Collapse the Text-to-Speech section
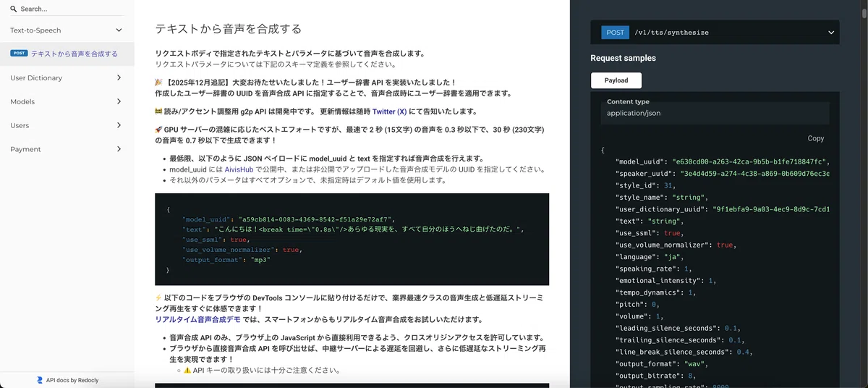Screen dimensions: 868x388 [67, 30]
